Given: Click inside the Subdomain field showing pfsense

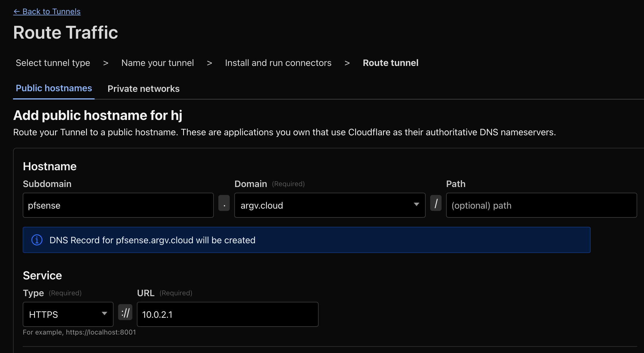Looking at the screenshot, I should coord(118,205).
